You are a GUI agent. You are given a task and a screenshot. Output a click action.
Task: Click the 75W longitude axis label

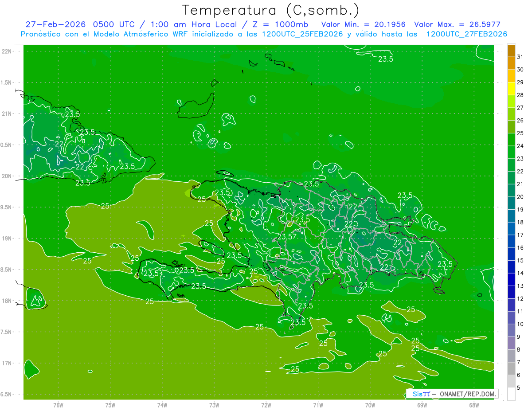coord(110,405)
